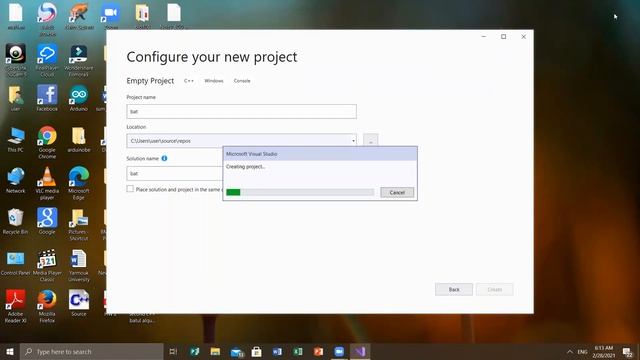Click the Project name input field

point(241,111)
